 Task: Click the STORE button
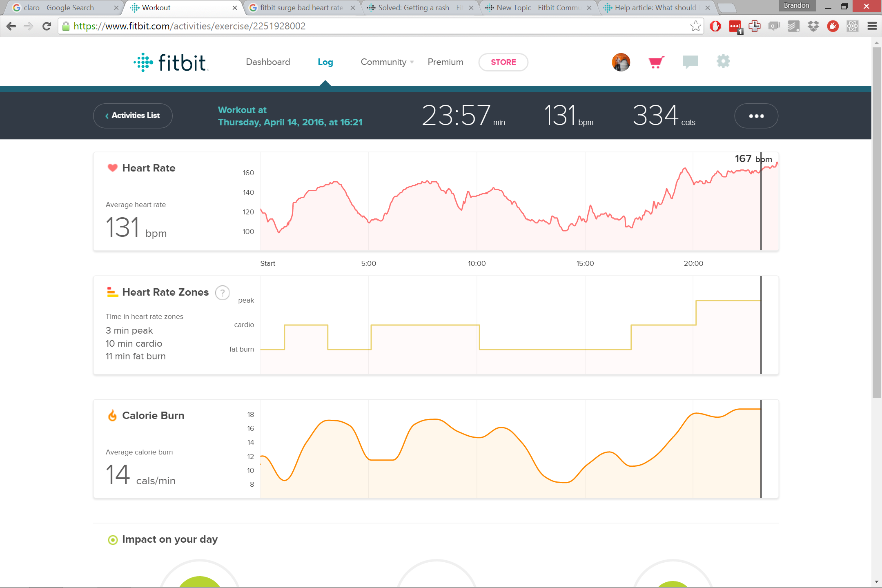(x=503, y=62)
